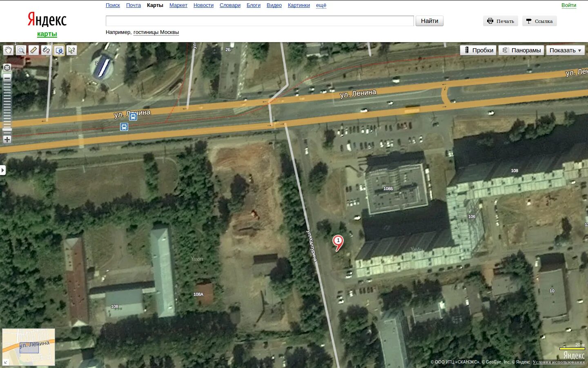This screenshot has height=368, width=588.
Task: Toggle the Пробки traffic layer
Action: tap(478, 50)
